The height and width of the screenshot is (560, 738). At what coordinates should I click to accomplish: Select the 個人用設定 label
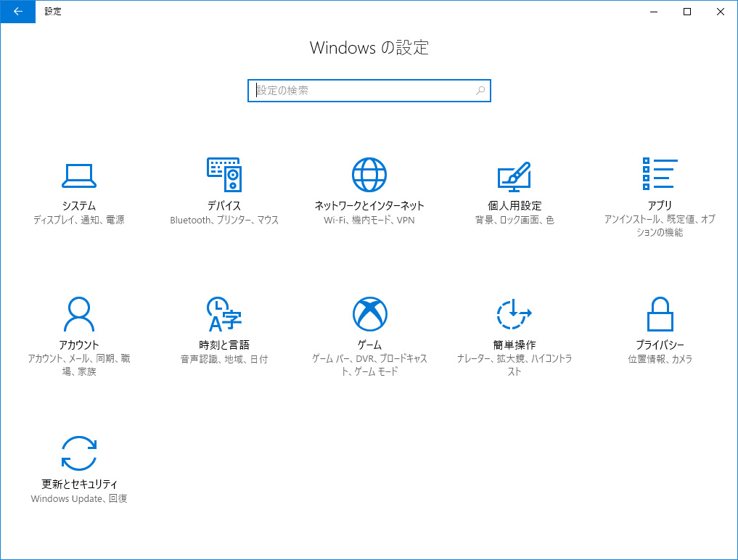click(x=514, y=205)
